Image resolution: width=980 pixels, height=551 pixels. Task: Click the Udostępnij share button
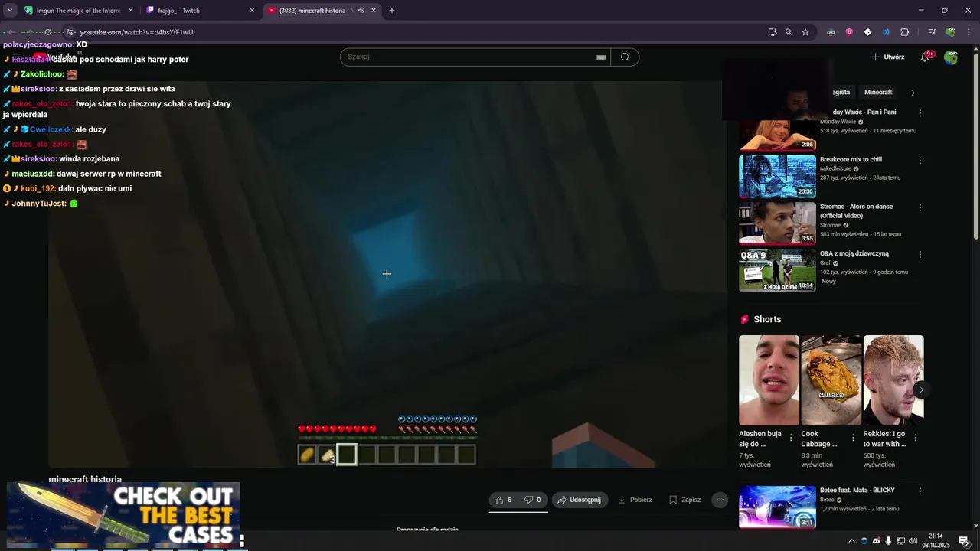(579, 500)
